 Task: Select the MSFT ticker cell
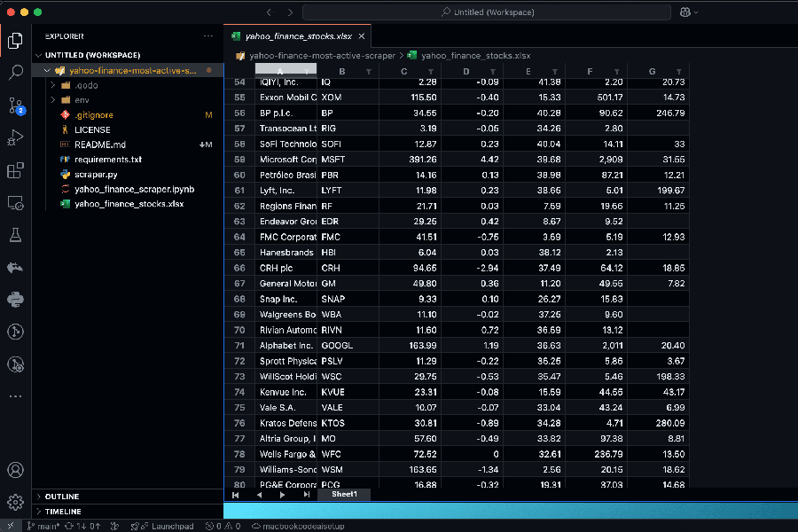(348, 160)
